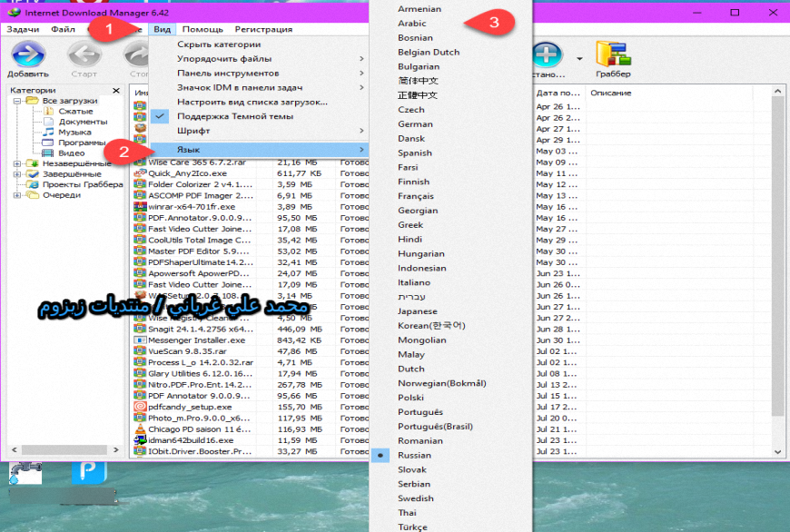
Task: Select Korean language entry
Action: pos(431,325)
